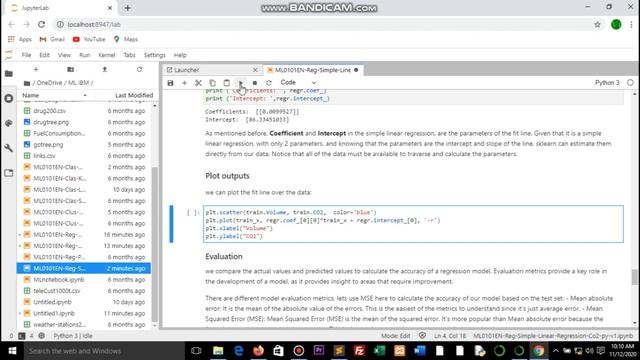Image resolution: width=640 pixels, height=360 pixels.
Task: Open a new Chrome tab
Action: [x=128, y=8]
